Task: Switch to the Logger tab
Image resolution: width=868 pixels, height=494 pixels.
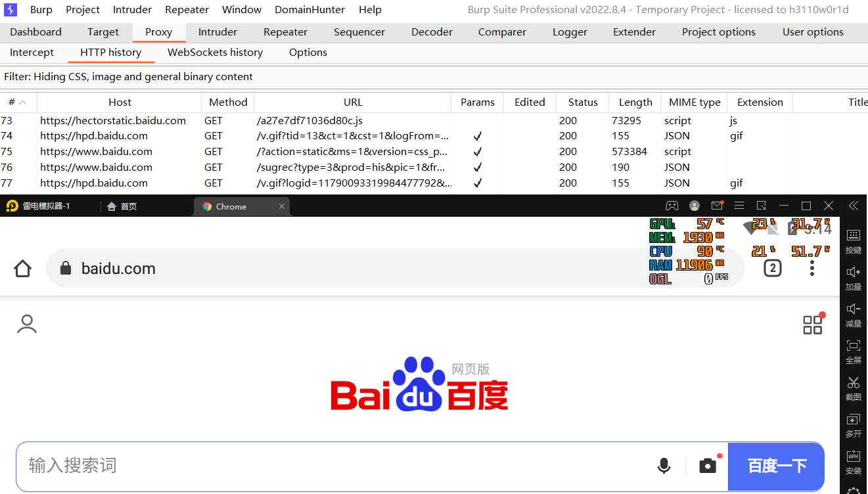Action: tap(570, 32)
